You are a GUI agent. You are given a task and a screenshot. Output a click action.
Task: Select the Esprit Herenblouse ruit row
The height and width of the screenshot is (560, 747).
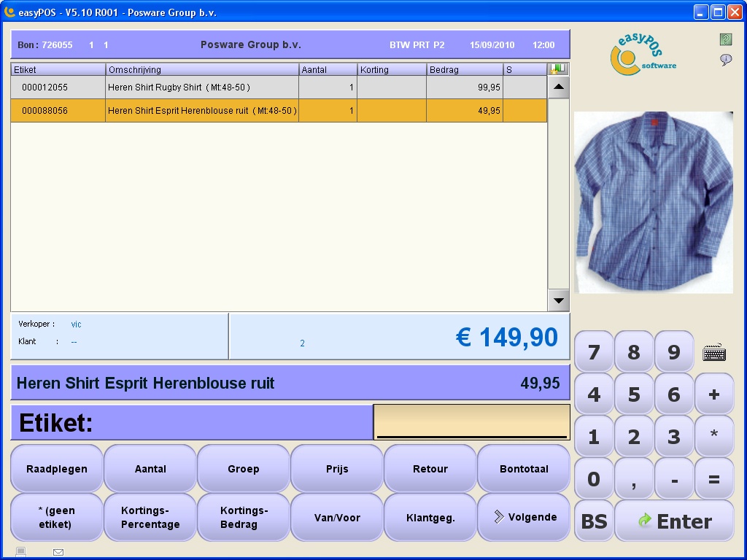click(x=279, y=111)
